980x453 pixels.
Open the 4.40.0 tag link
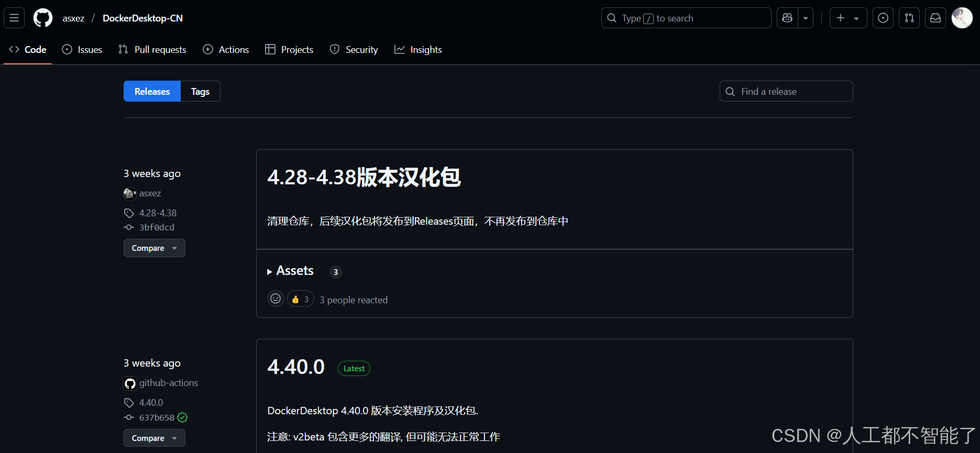pyautogui.click(x=151, y=403)
